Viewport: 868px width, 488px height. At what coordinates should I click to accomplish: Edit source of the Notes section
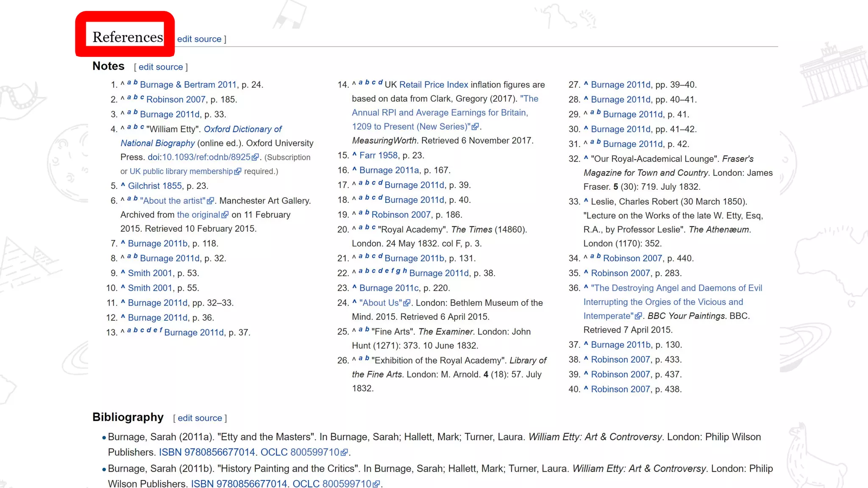(x=161, y=67)
